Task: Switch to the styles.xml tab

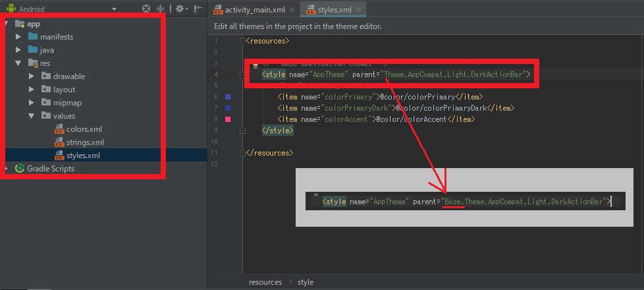Action: coord(335,10)
